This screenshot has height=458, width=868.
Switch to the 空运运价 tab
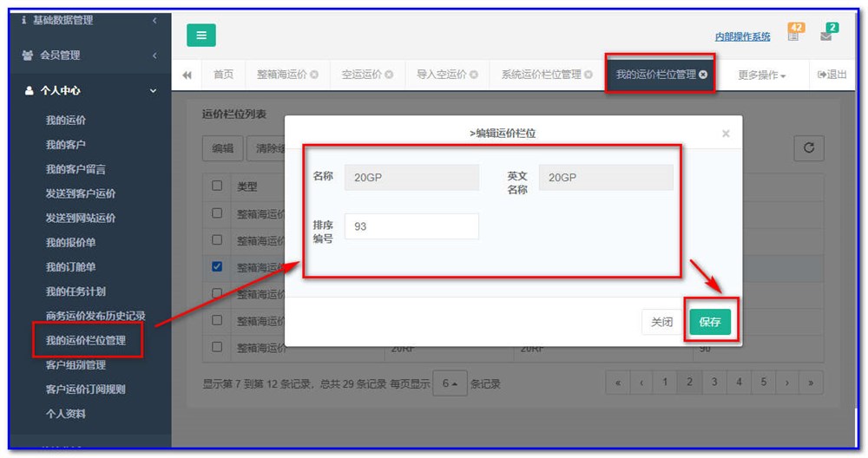pos(361,75)
